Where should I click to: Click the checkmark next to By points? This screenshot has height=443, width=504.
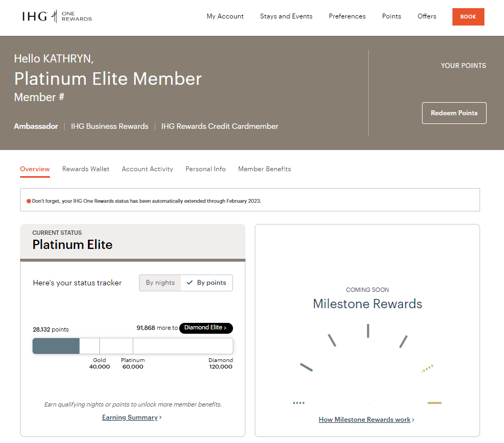click(x=190, y=283)
